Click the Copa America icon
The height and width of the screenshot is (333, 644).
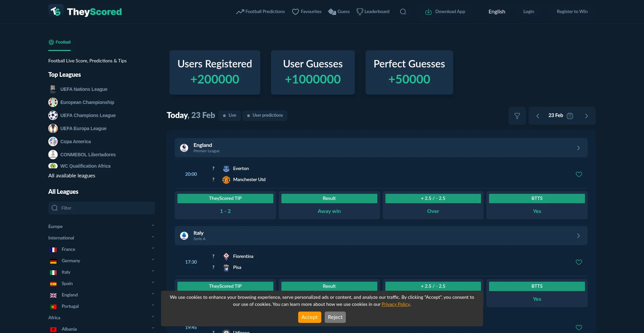(53, 142)
